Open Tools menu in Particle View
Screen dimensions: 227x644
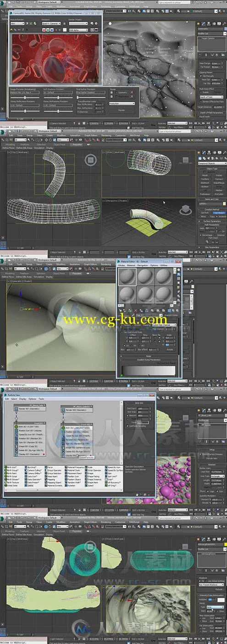pyautogui.click(x=41, y=399)
